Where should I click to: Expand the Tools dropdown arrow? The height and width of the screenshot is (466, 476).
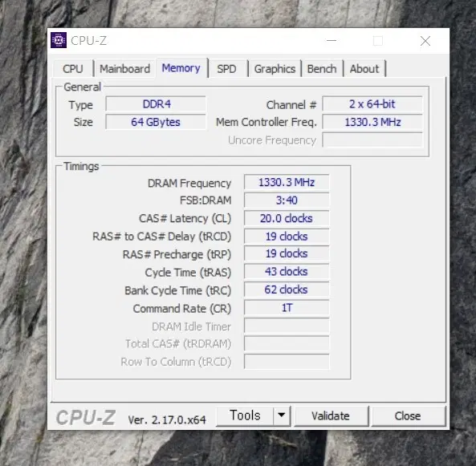pos(282,415)
